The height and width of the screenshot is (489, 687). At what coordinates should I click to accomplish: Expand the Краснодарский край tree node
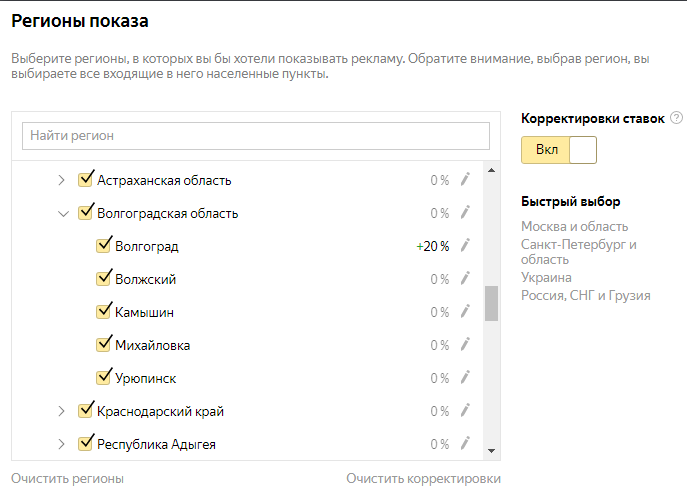(62, 411)
